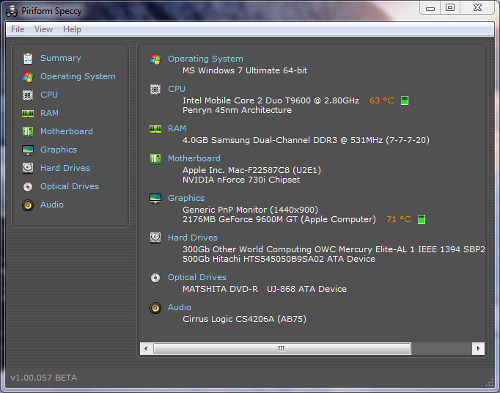Open Hard Drives section in sidebar

[65, 168]
